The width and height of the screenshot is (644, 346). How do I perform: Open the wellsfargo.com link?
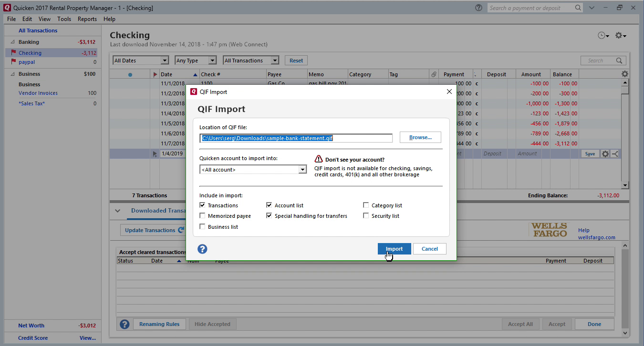click(x=596, y=237)
